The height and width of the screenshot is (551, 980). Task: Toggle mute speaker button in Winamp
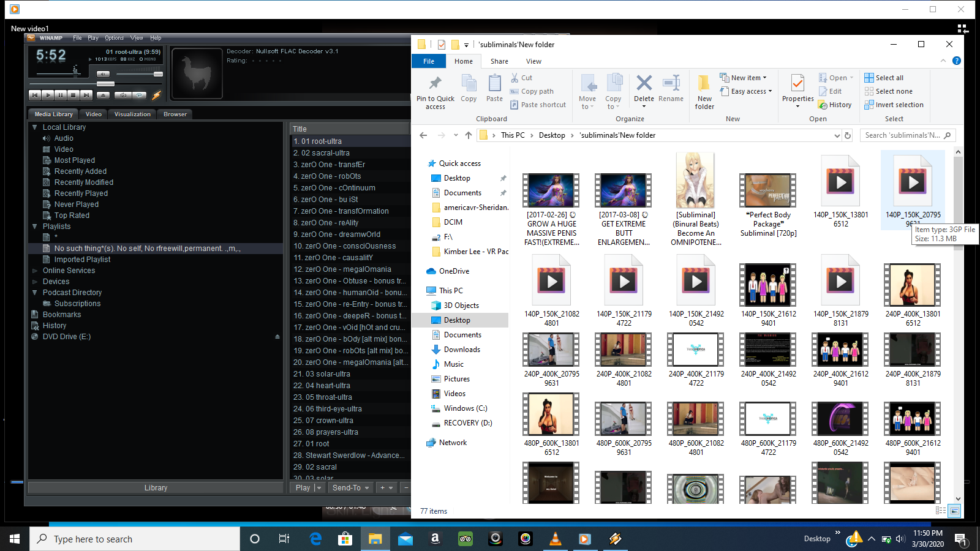click(x=103, y=74)
